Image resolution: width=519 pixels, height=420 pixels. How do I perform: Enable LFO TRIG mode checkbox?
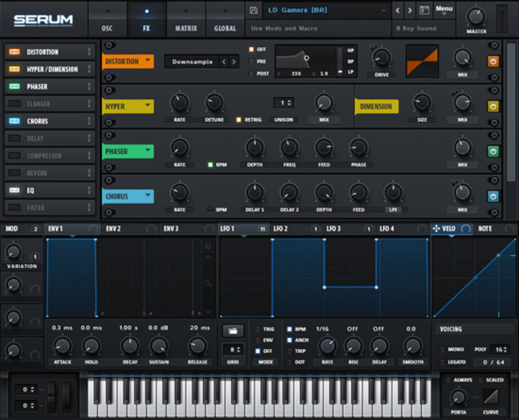click(x=257, y=329)
